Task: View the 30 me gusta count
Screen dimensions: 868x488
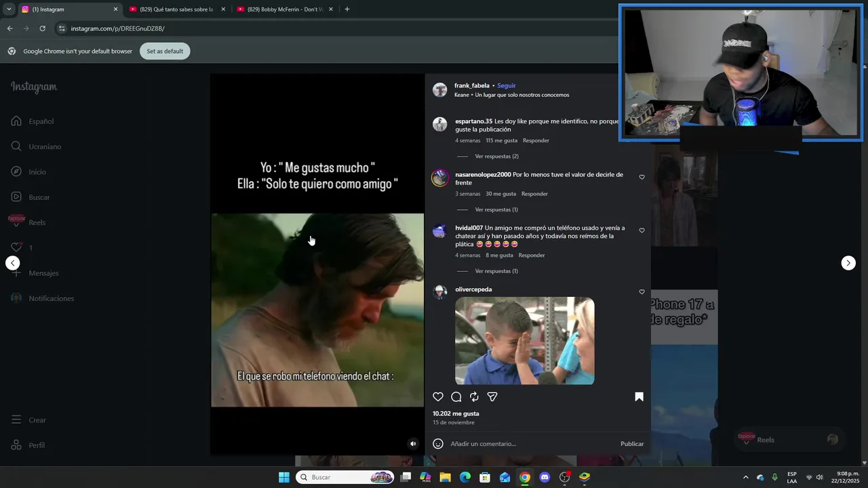Action: point(500,194)
